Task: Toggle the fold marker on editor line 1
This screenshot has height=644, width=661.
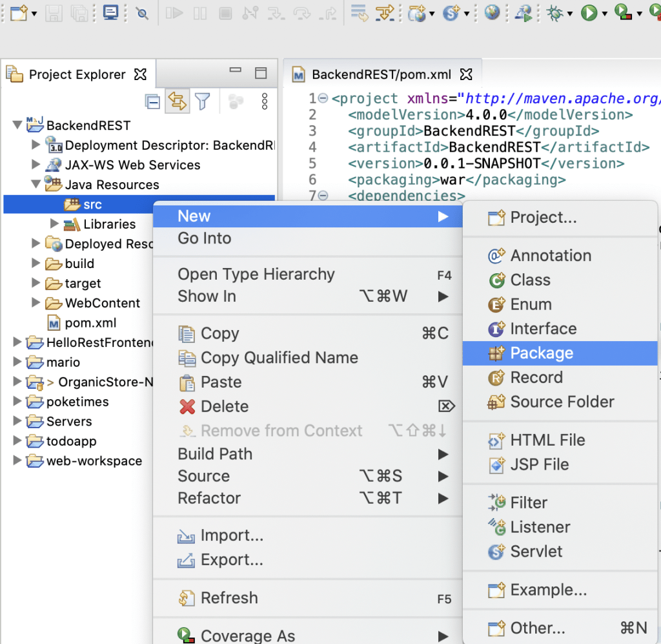Action: pyautogui.click(x=323, y=99)
